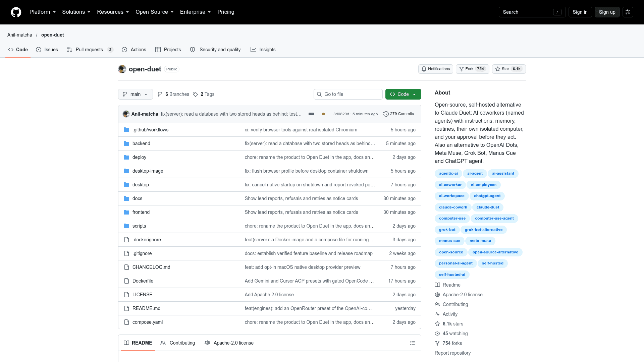The width and height of the screenshot is (644, 362).
Task: Open the .github/workflows folder
Action: [x=150, y=130]
